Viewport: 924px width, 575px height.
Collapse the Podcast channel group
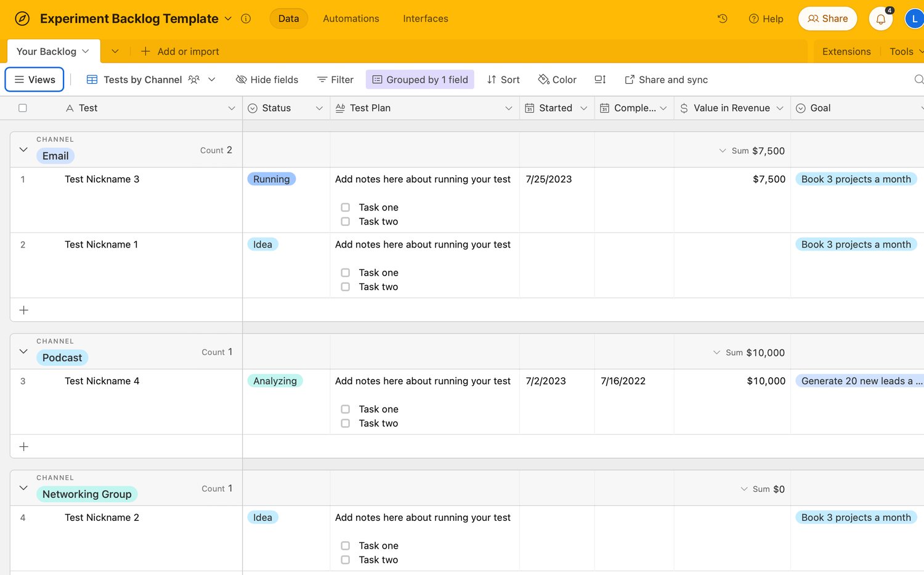coord(23,352)
